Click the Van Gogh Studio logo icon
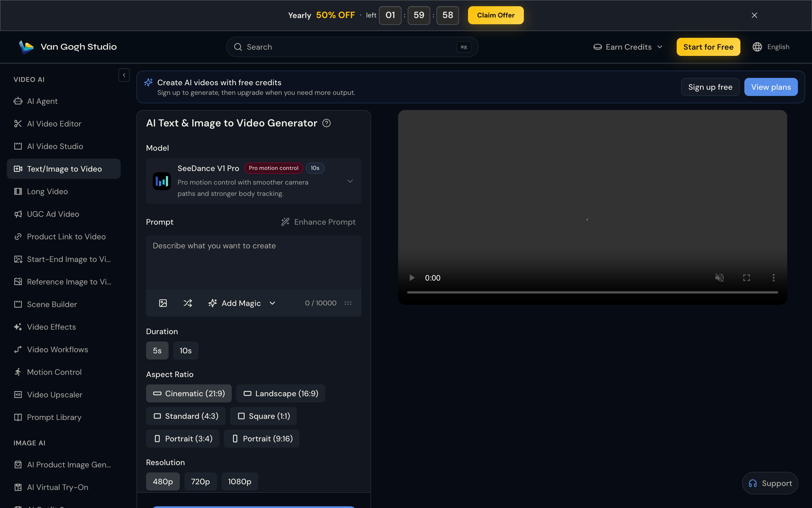Image resolution: width=812 pixels, height=508 pixels. [x=26, y=47]
